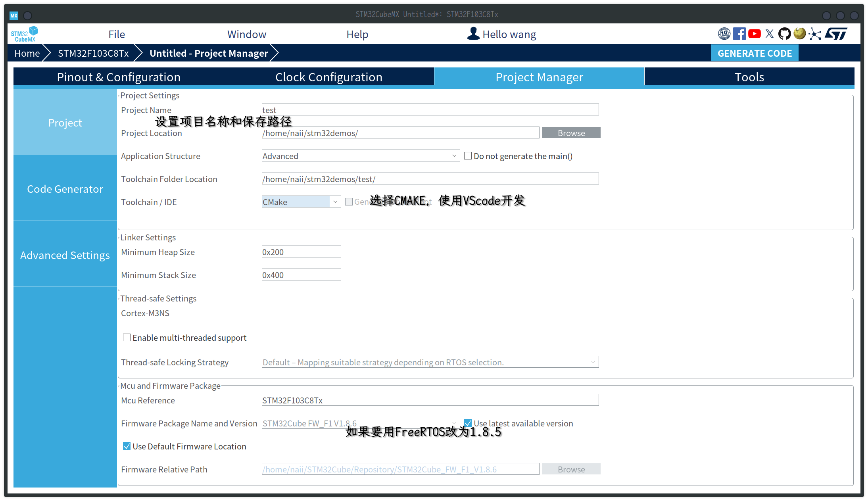Switch to Pinout & Configuration tab
The width and height of the screenshot is (868, 501).
point(119,77)
